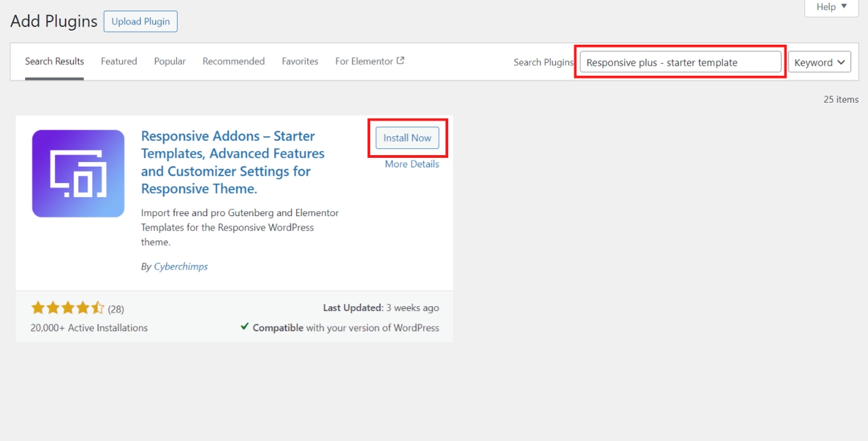
Task: Click inside the plugin search field
Action: tap(679, 62)
